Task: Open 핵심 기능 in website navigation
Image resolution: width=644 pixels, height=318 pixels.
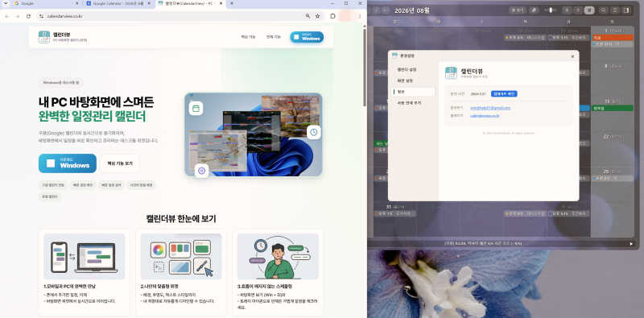Action: [248, 37]
